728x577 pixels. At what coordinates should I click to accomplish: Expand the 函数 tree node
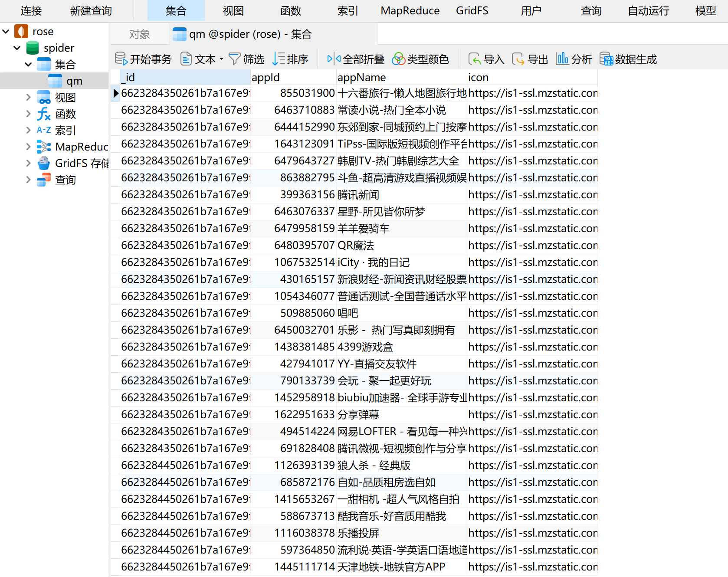(28, 114)
